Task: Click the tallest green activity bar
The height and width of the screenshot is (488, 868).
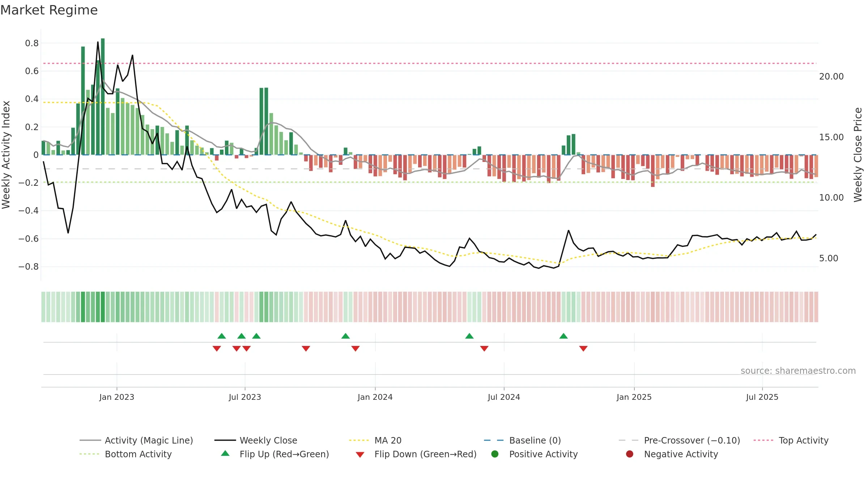Action: coord(103,97)
